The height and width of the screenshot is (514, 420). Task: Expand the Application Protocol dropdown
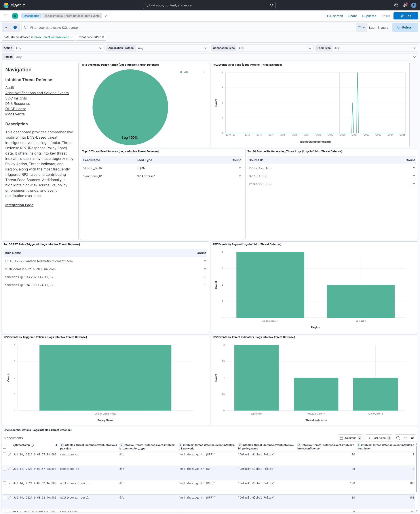click(x=173, y=48)
